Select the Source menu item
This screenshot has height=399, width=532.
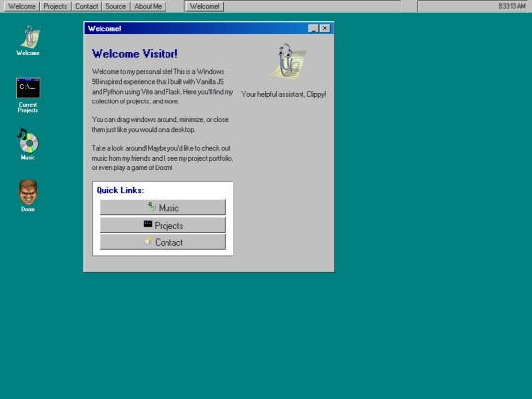(x=116, y=6)
